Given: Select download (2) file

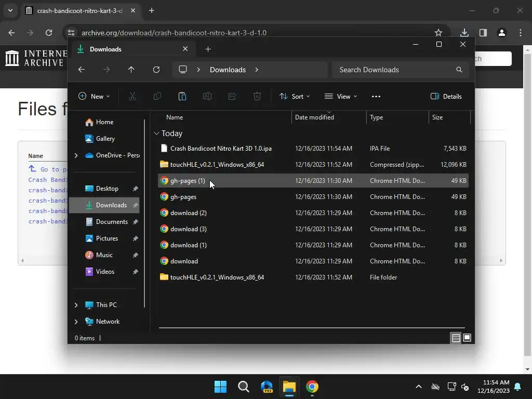Looking at the screenshot, I should 313,213.
